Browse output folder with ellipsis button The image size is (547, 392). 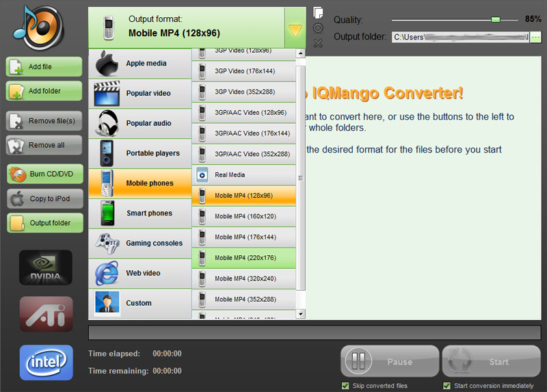[x=535, y=37]
